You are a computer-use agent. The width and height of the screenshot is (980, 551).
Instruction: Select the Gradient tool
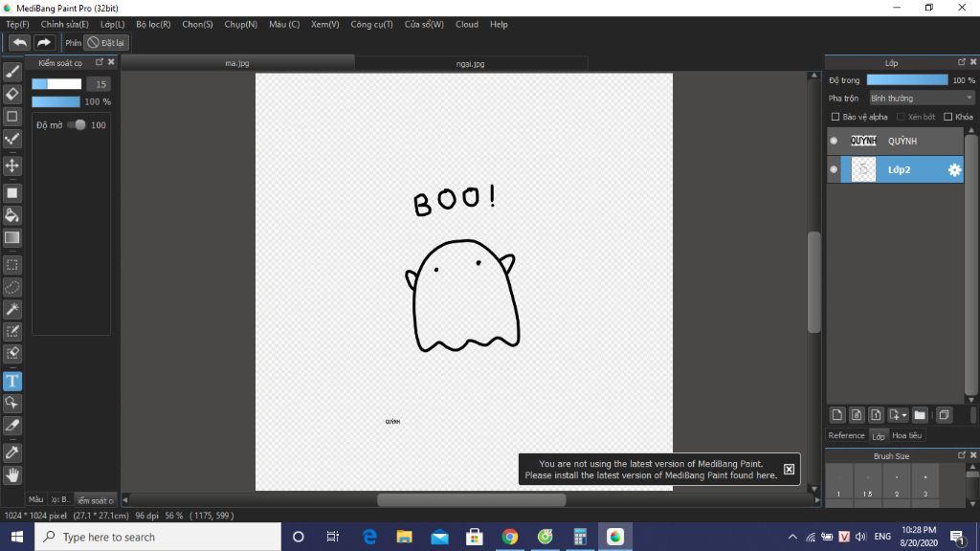pyautogui.click(x=11, y=238)
